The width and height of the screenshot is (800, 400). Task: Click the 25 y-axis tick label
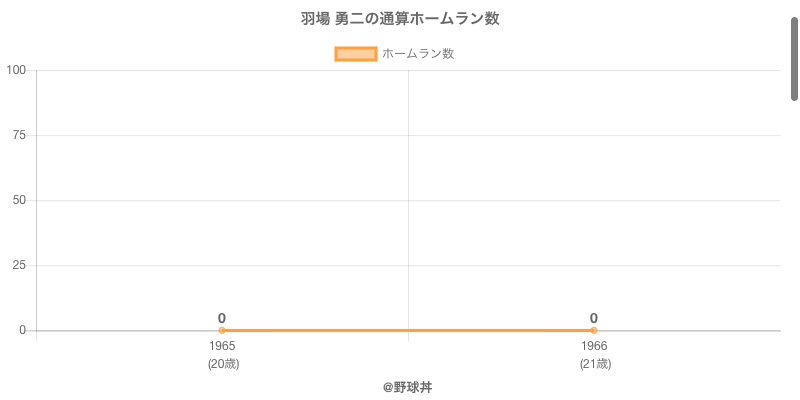pos(19,265)
